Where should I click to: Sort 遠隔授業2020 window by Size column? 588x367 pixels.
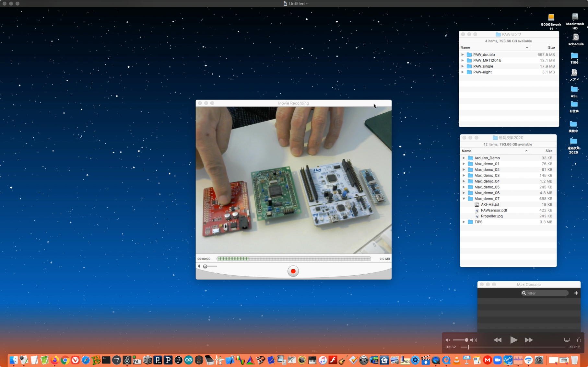coord(543,151)
